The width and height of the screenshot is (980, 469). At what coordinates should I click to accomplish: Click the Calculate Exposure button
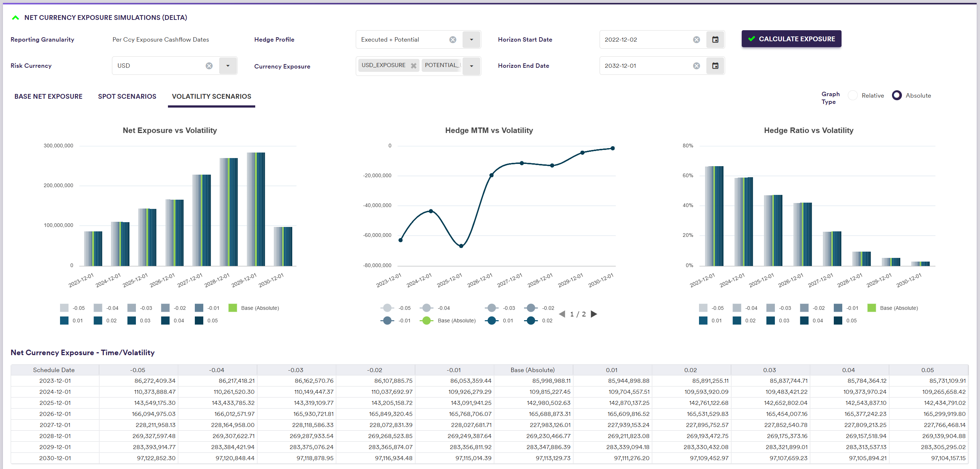791,39
